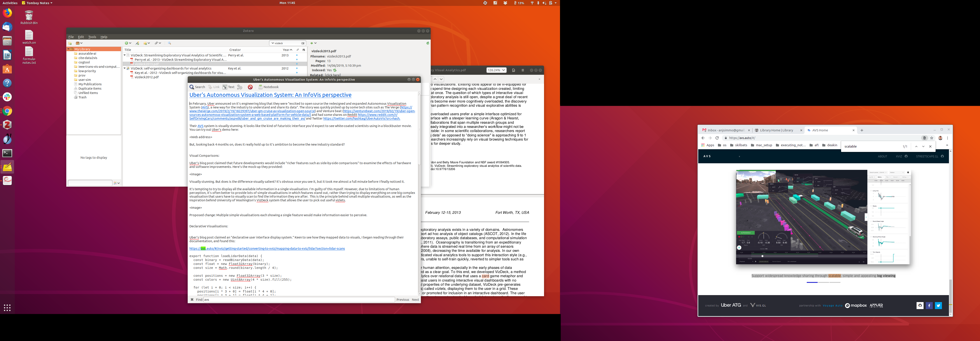Switch to the Library Home Chrome tab
The image size is (980, 341).
pyautogui.click(x=776, y=130)
